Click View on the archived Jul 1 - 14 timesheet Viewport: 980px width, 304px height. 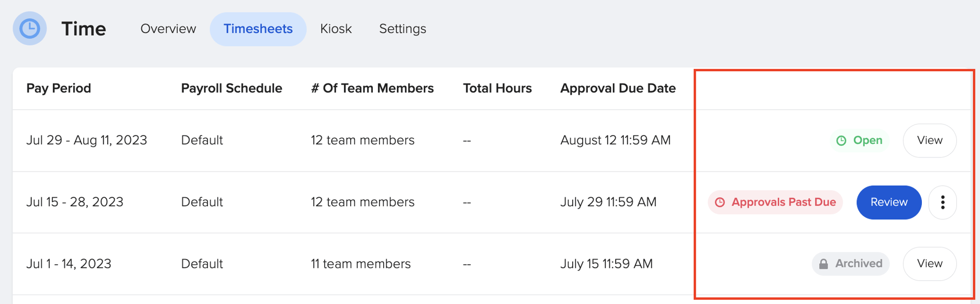coord(930,264)
